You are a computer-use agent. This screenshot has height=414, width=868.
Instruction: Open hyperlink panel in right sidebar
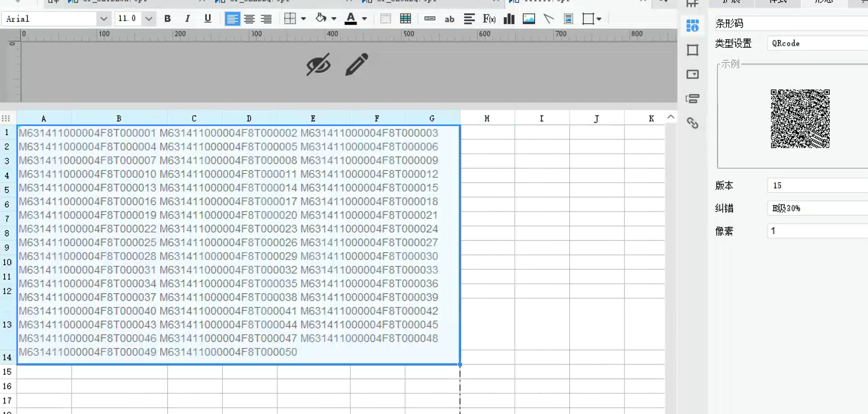(x=692, y=123)
